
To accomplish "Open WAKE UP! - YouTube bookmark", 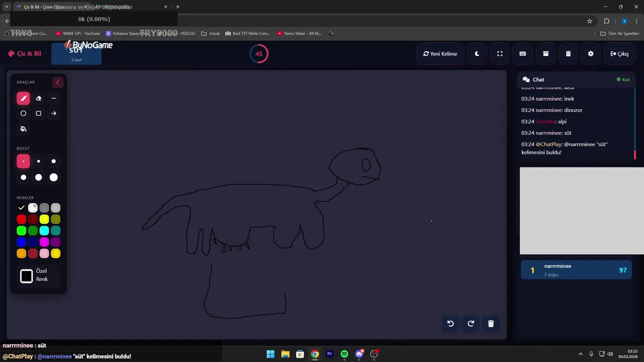I will click(x=78, y=34).
